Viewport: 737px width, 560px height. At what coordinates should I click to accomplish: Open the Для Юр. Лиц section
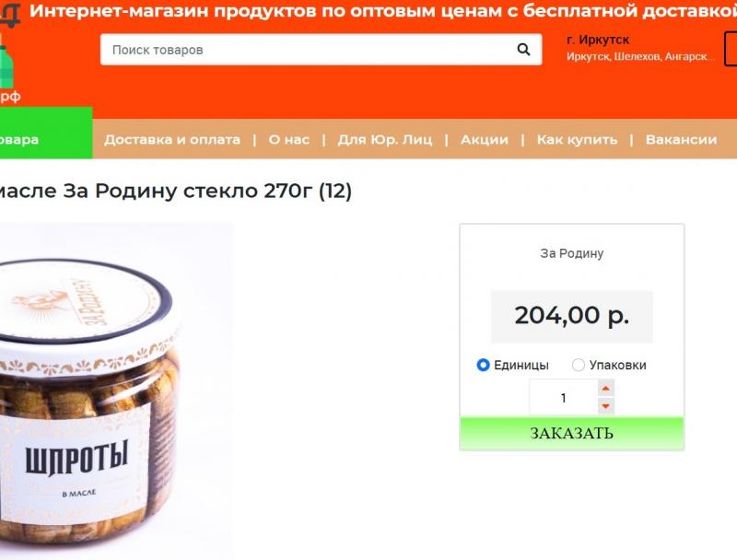pyautogui.click(x=384, y=139)
